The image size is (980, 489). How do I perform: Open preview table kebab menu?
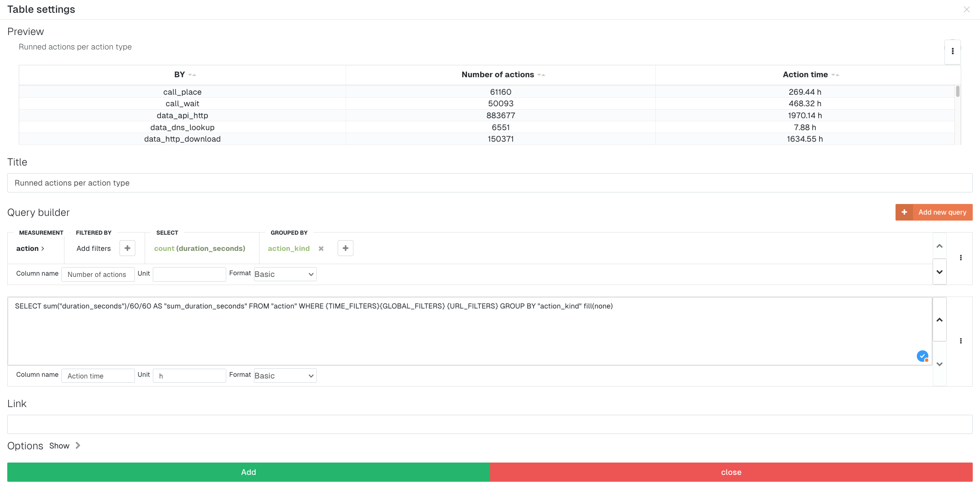pyautogui.click(x=952, y=51)
